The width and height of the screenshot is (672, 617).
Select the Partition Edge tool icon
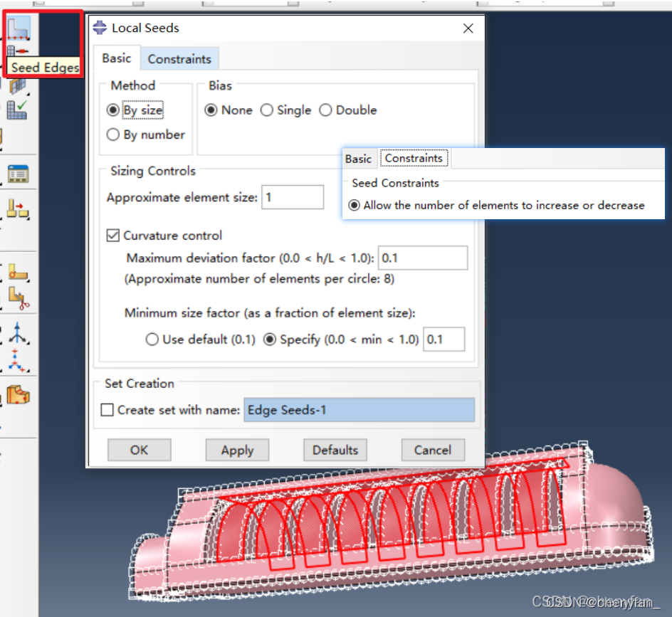17,271
